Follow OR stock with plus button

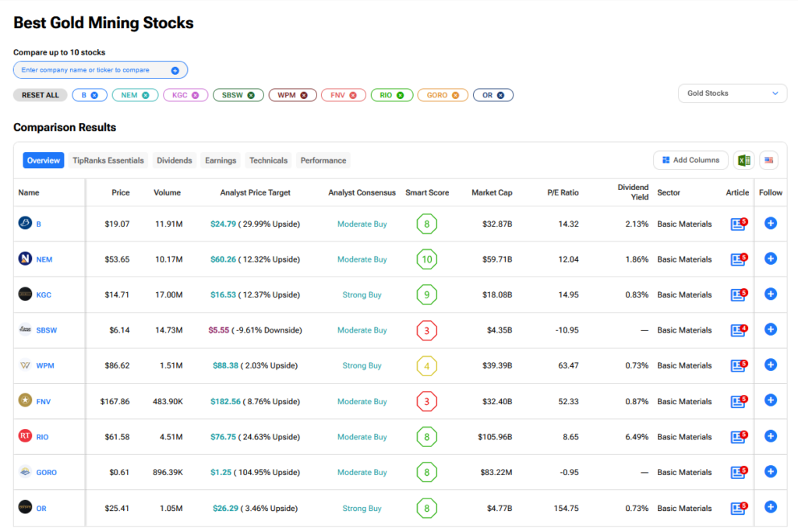coord(771,507)
